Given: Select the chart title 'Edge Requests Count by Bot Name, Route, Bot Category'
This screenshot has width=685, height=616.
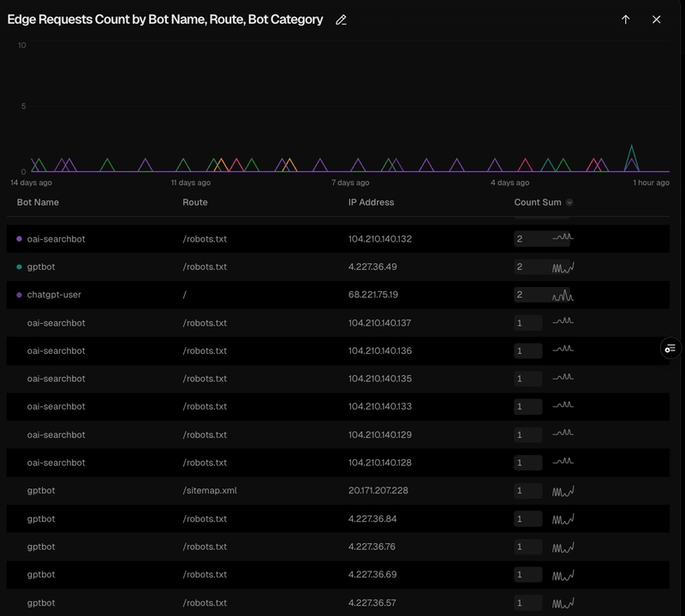Looking at the screenshot, I should coord(165,20).
